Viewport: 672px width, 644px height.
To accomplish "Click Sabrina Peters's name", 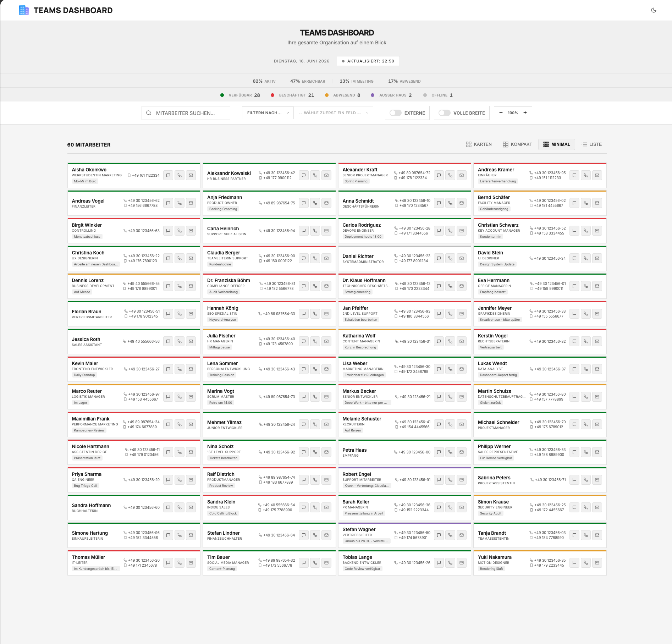I will coord(494,478).
